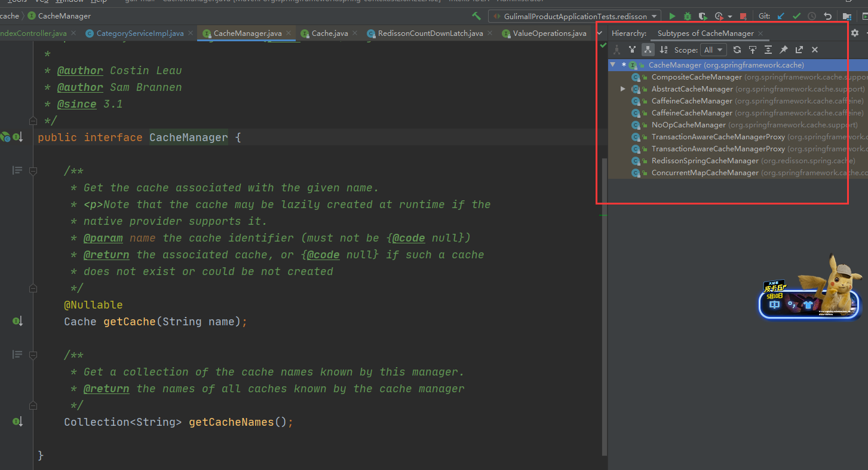Switch to RedissonCountDownLatch.java tab
The height and width of the screenshot is (470, 868).
430,33
